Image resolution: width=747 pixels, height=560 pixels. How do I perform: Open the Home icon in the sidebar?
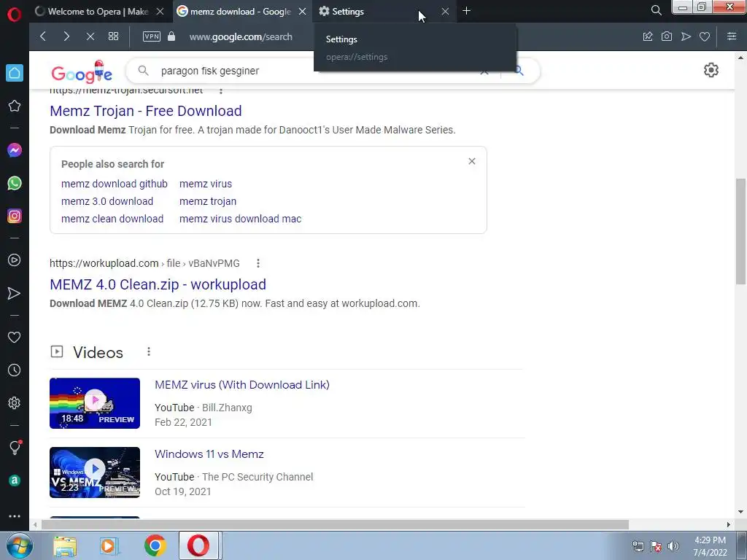click(15, 73)
